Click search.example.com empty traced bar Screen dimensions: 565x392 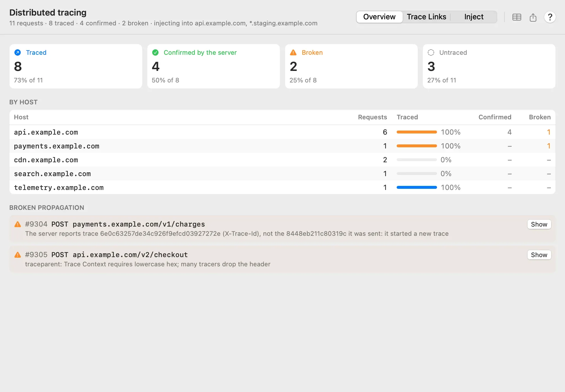point(417,174)
